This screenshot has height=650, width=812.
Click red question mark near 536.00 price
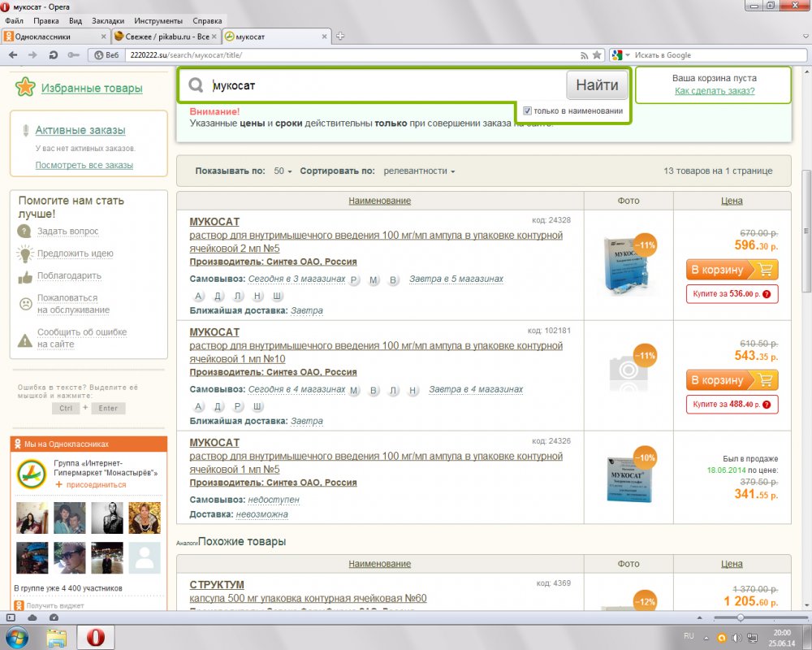(x=766, y=294)
